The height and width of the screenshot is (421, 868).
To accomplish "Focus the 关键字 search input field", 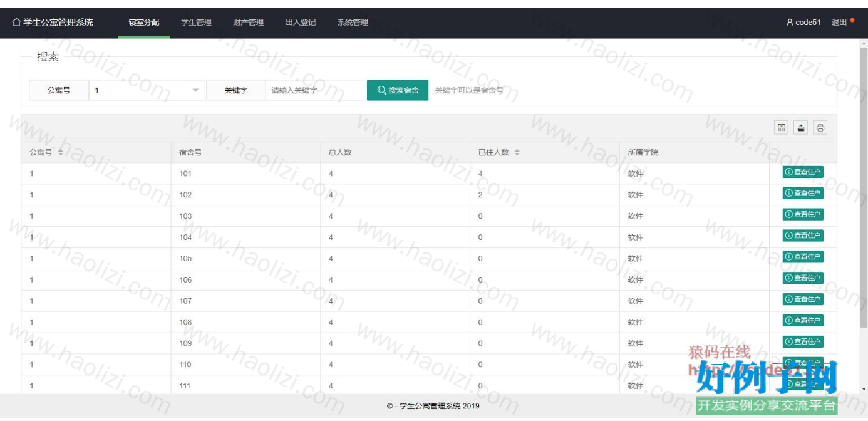I will [314, 90].
